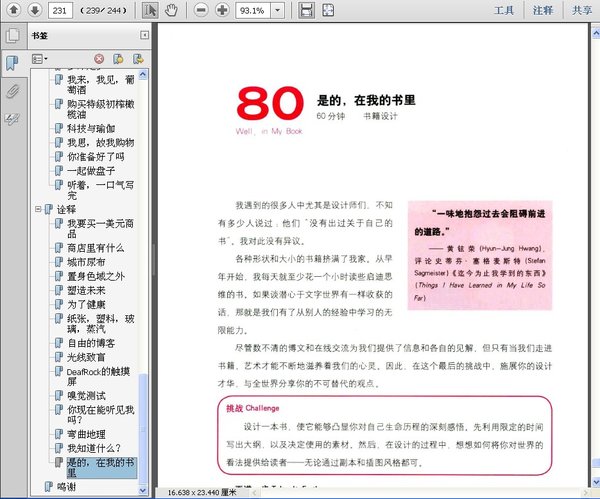Go to next page using down arrow

[x=33, y=10]
